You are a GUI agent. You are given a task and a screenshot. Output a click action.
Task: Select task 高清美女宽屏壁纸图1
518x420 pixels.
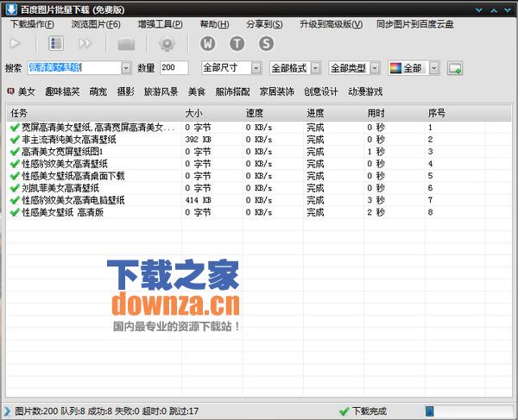[x=62, y=152]
